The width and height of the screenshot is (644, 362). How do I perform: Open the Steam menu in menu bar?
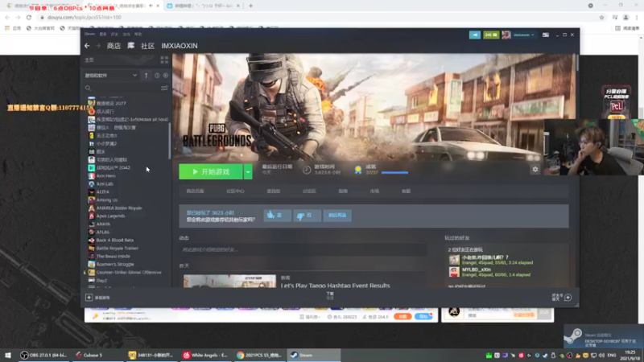coord(89,34)
